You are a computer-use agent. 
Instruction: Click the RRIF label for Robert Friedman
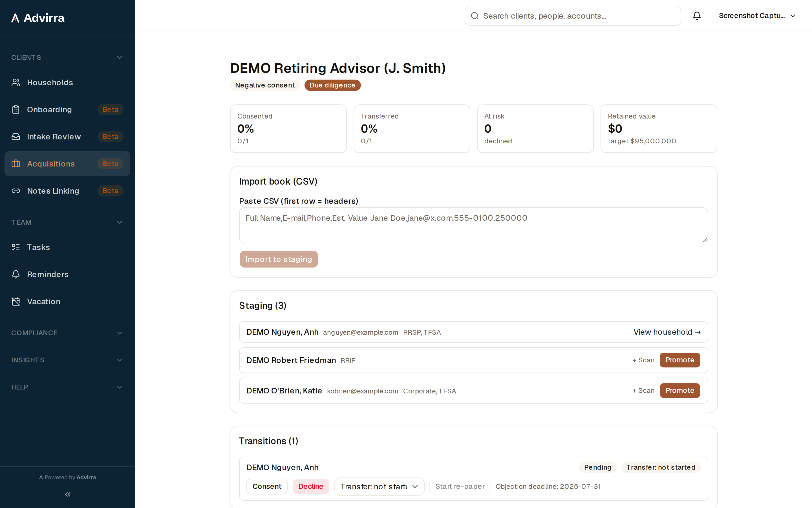tap(348, 360)
